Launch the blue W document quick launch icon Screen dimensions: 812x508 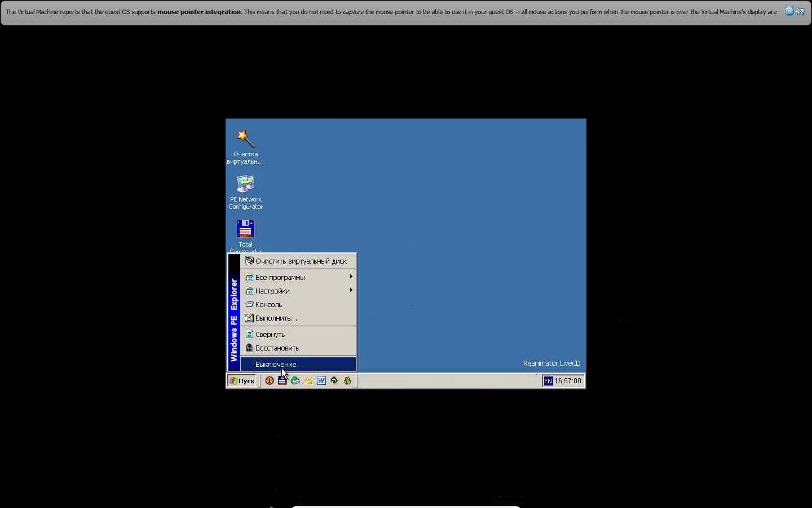321,381
